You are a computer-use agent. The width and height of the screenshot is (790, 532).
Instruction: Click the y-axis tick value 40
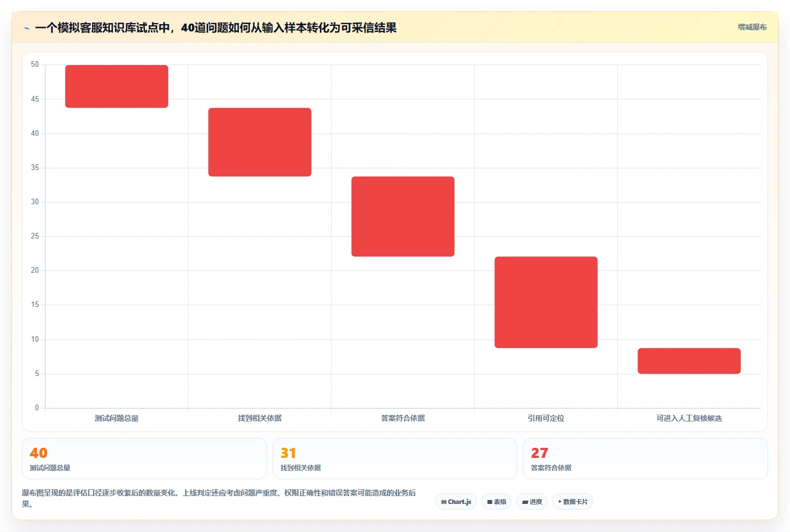point(35,133)
